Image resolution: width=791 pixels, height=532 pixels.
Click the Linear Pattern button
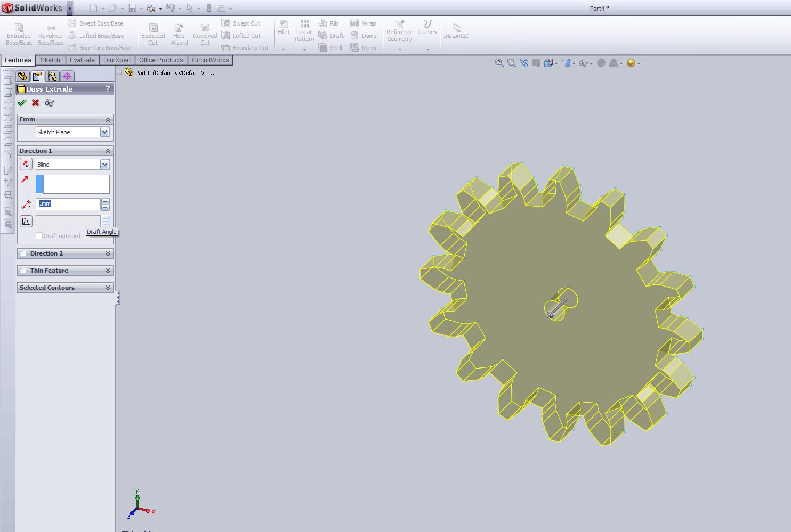pos(304,31)
